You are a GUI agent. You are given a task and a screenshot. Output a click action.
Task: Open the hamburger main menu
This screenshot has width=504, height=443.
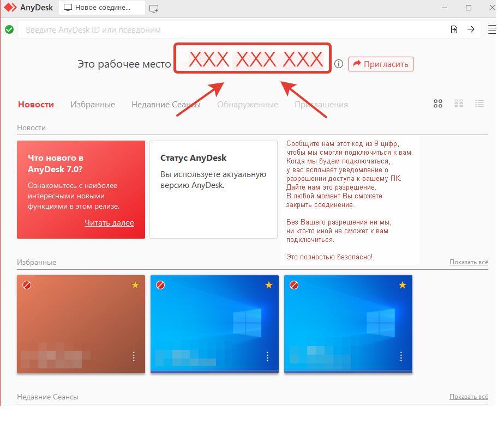492,29
